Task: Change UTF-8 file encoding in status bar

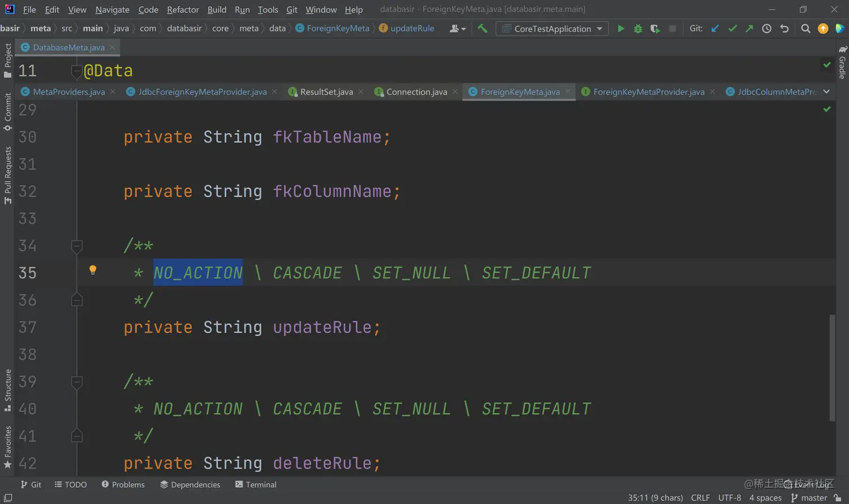Action: (729, 498)
